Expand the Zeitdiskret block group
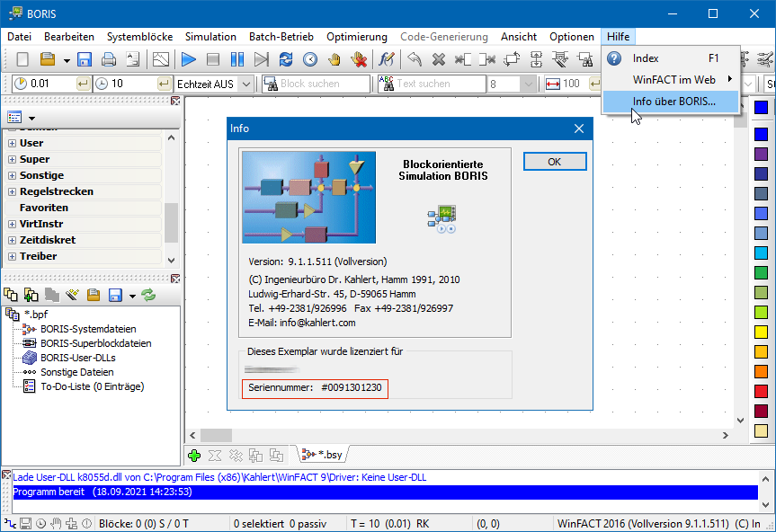 pos(13,240)
